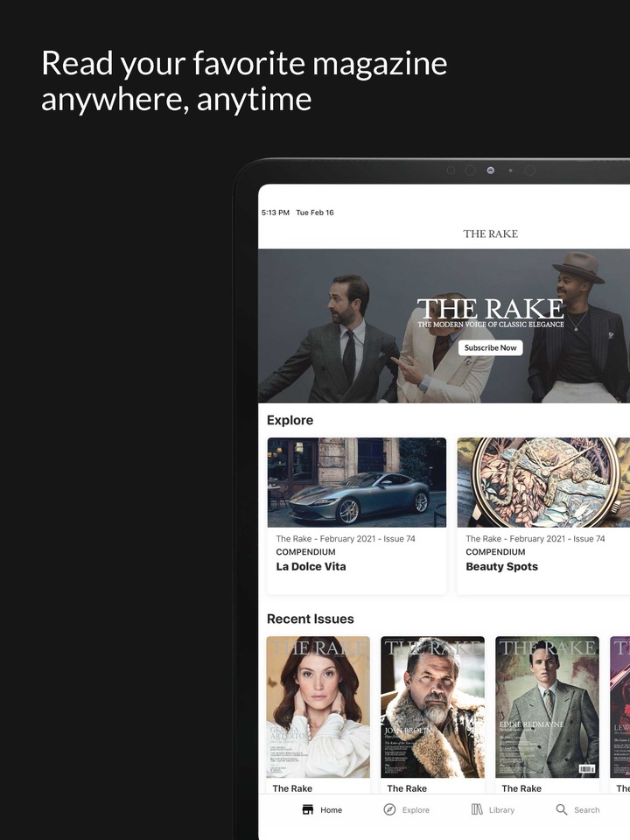This screenshot has height=840, width=630.
Task: Click 'The Rake' caption under Josh Brolin cover
Action: click(x=407, y=788)
